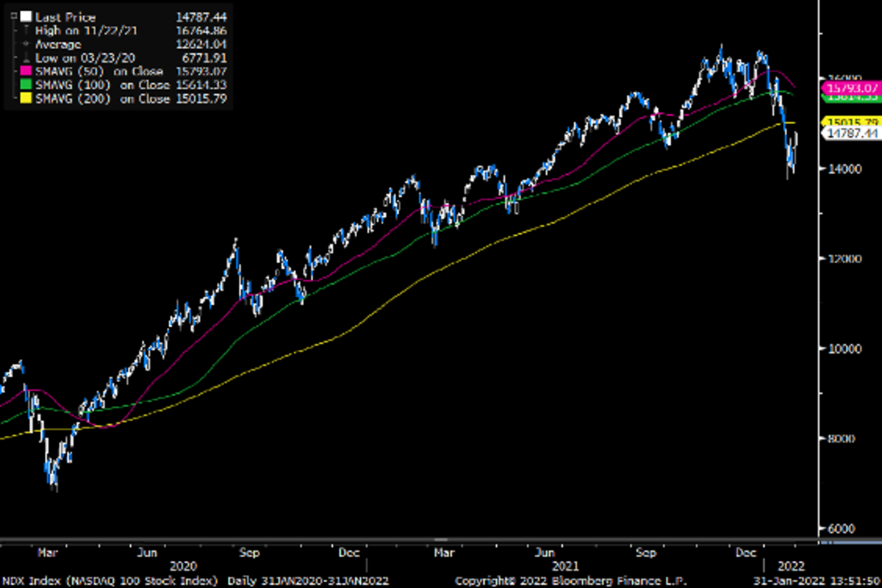Click the yellow 15015.79 price tag on axis

point(853,122)
